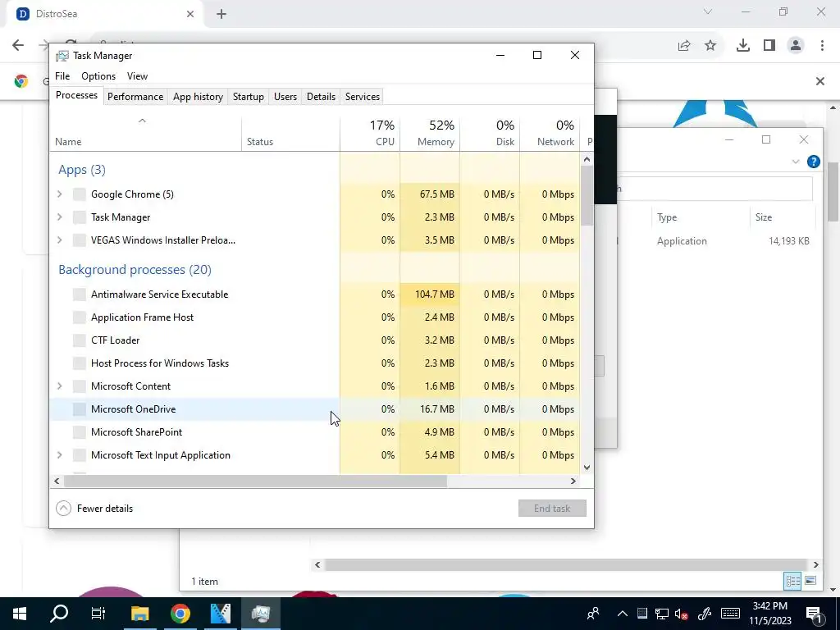Click the Chrome share page icon

pyautogui.click(x=684, y=46)
